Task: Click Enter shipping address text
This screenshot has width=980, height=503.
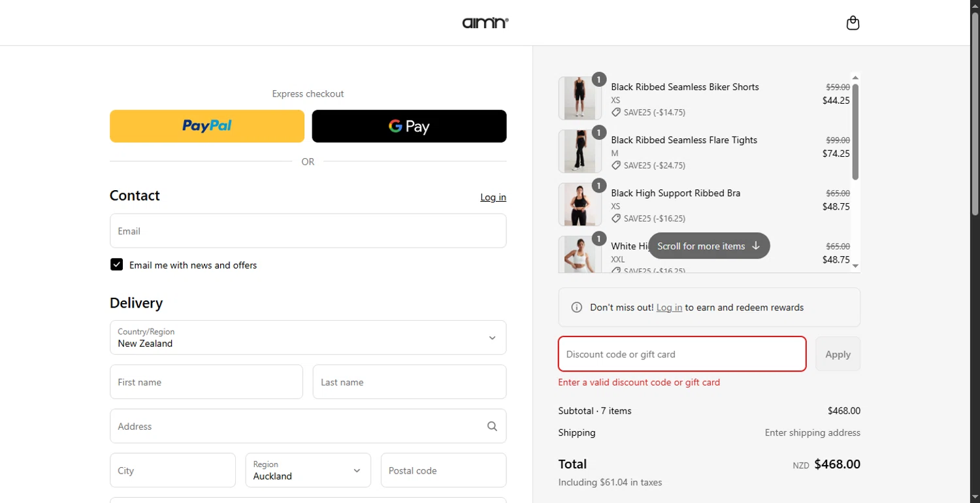Action: tap(813, 432)
